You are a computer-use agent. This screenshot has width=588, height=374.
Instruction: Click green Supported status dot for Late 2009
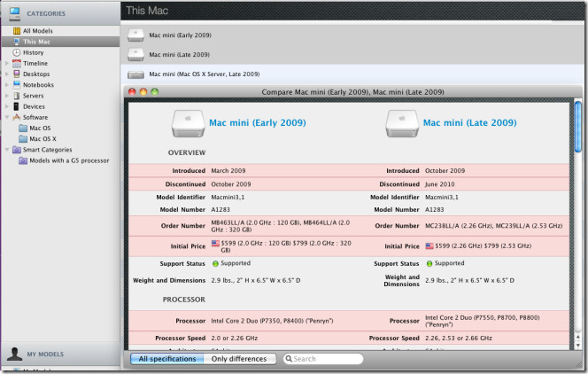click(429, 264)
